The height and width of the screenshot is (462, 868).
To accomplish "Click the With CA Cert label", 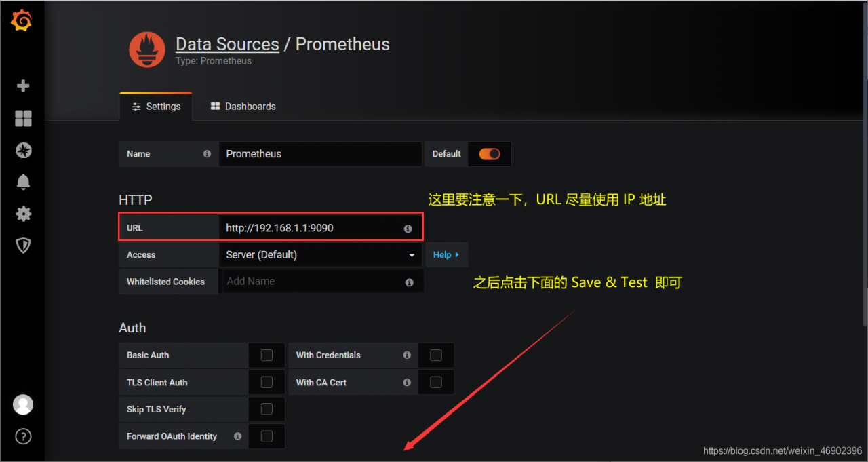I will 321,383.
